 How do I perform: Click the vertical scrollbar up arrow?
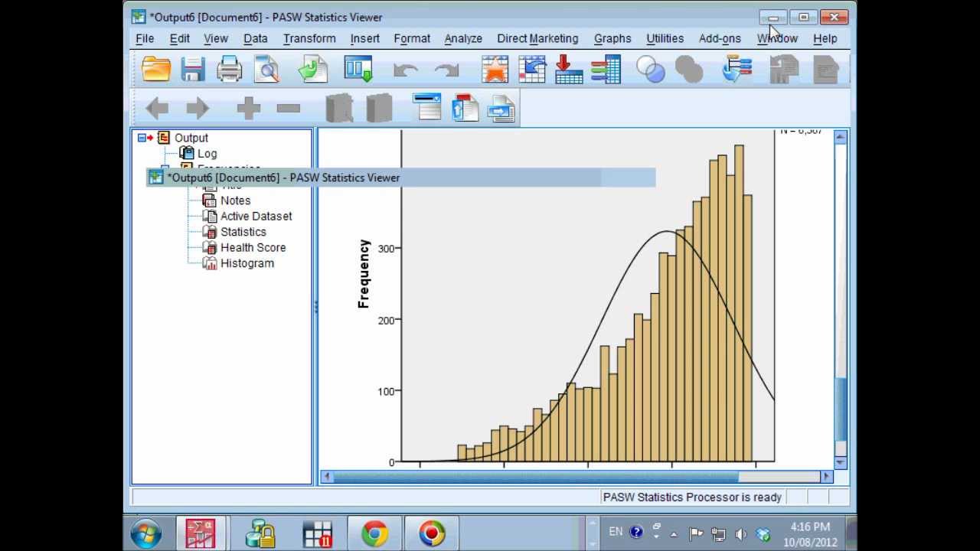pyautogui.click(x=841, y=137)
